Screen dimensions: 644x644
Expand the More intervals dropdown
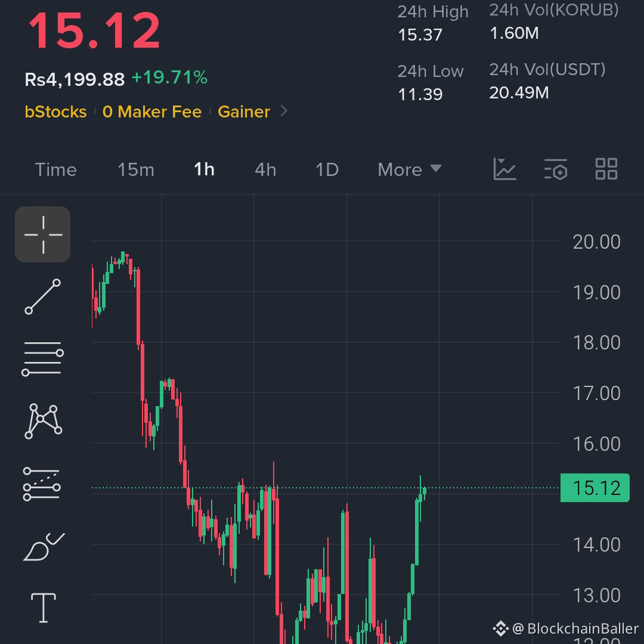coord(410,169)
